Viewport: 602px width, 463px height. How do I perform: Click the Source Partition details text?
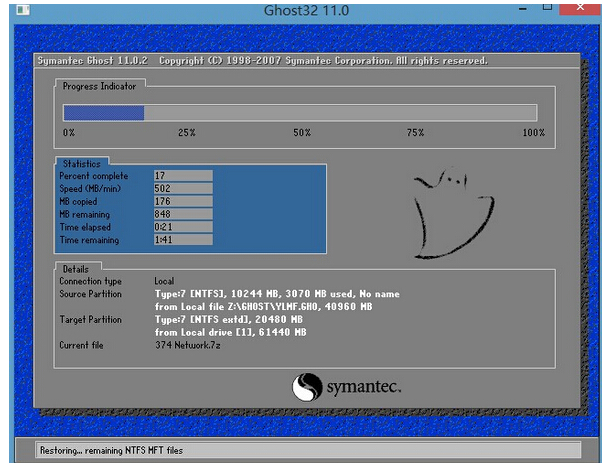pos(277,295)
